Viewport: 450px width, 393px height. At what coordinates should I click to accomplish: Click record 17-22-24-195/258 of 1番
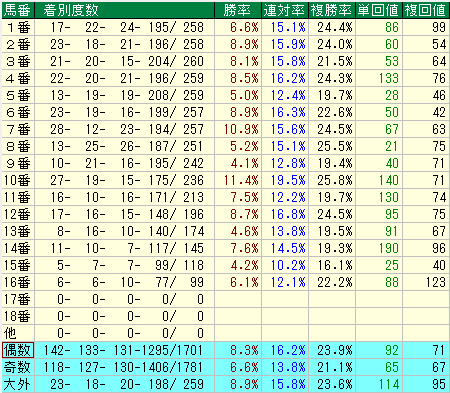[x=127, y=27]
